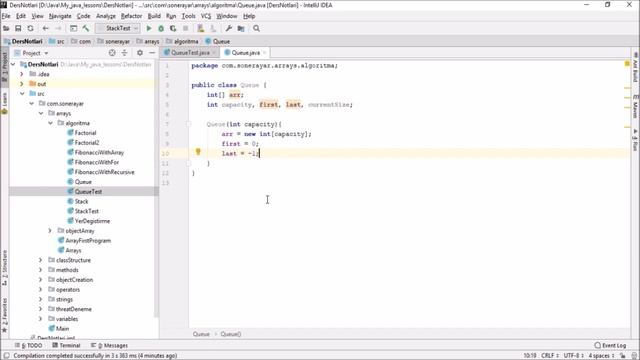Click the green Run button

(149, 29)
